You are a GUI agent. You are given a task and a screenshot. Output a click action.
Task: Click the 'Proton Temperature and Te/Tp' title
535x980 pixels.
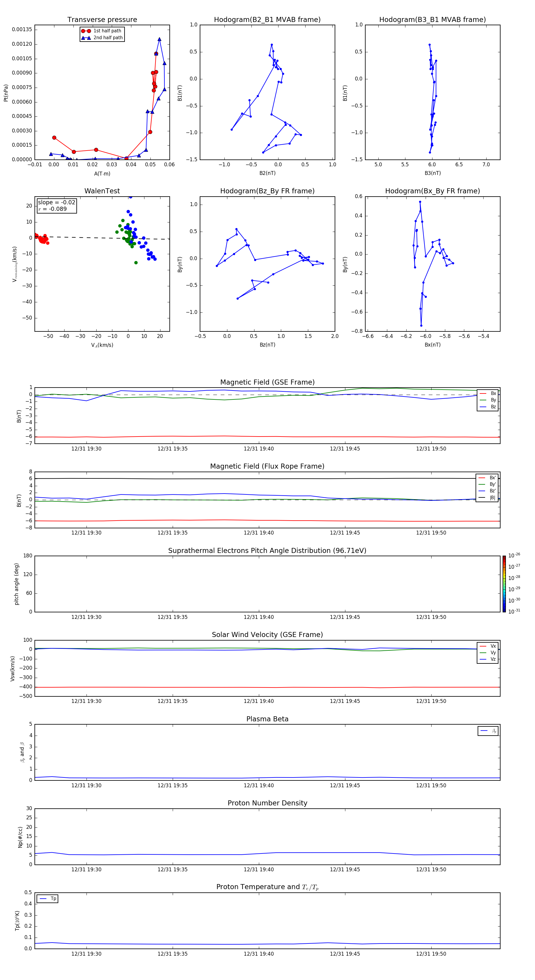[267, 887]
